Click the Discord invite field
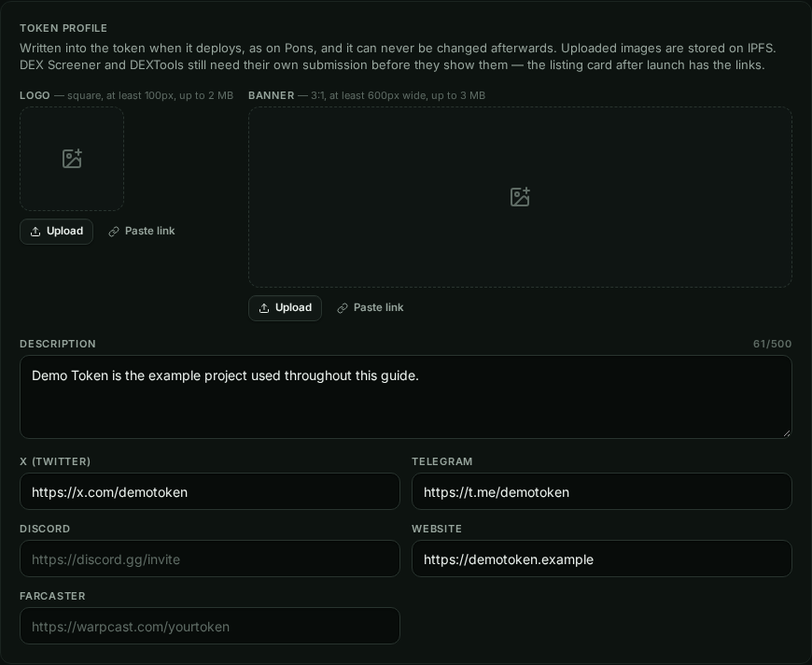 (210, 559)
